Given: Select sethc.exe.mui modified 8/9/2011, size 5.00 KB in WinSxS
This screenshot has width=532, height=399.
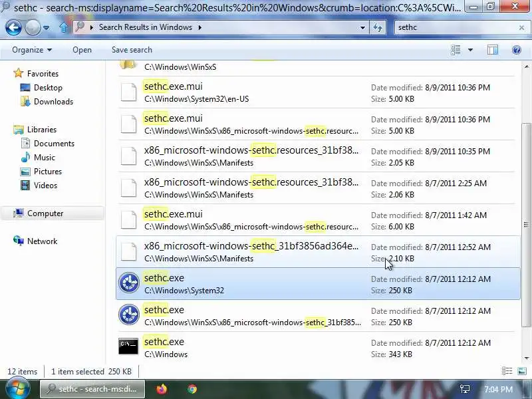Looking at the screenshot, I should [x=318, y=124].
